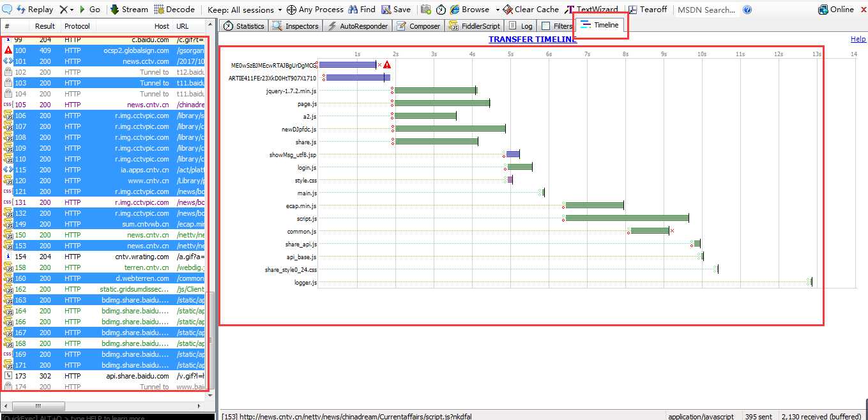Click TRANSFER TIMELINE title link
This screenshot has width=868, height=420.
(533, 39)
